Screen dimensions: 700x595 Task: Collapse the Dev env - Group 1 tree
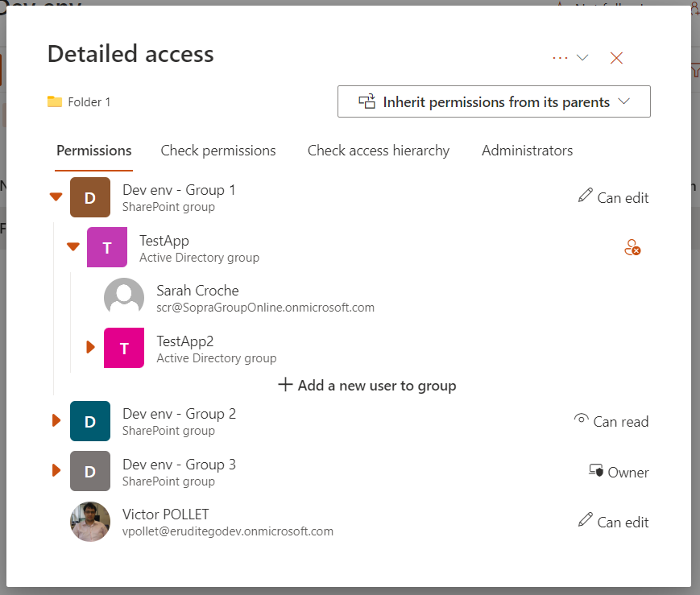[x=56, y=197]
